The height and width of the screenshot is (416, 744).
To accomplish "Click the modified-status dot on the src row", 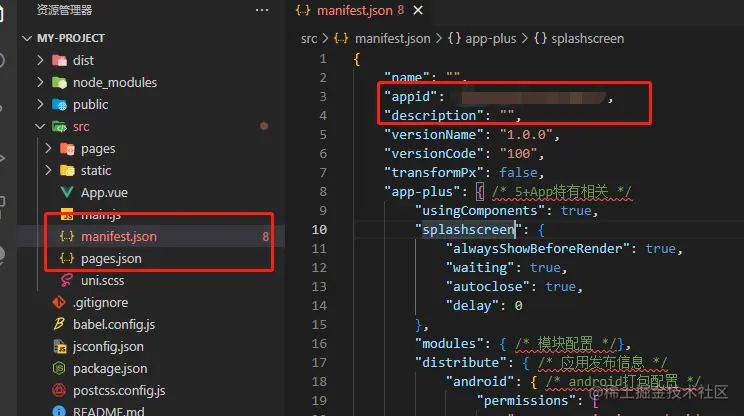I will coord(264,126).
